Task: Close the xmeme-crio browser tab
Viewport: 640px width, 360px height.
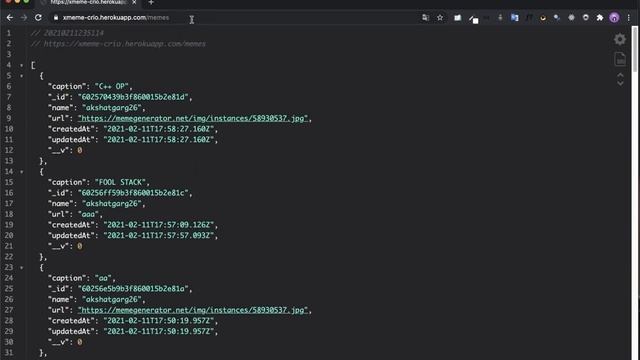Action: pos(134,2)
